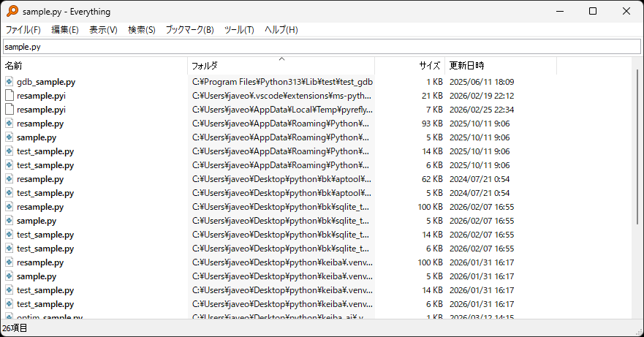Click the icon of 62 KB resample.py
The image size is (644, 337).
[x=10, y=179]
